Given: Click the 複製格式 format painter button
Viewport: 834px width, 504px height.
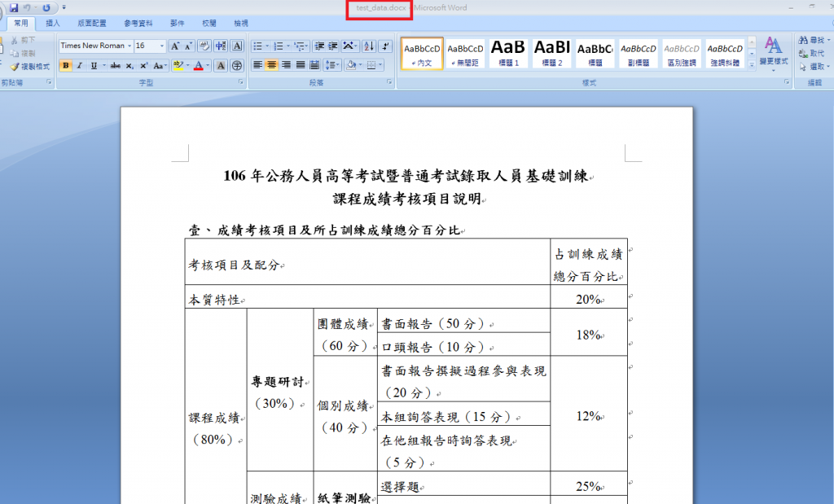Looking at the screenshot, I should 30,67.
